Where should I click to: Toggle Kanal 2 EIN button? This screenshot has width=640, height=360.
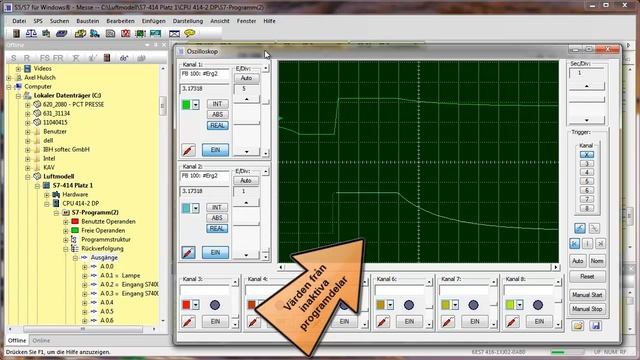(215, 253)
